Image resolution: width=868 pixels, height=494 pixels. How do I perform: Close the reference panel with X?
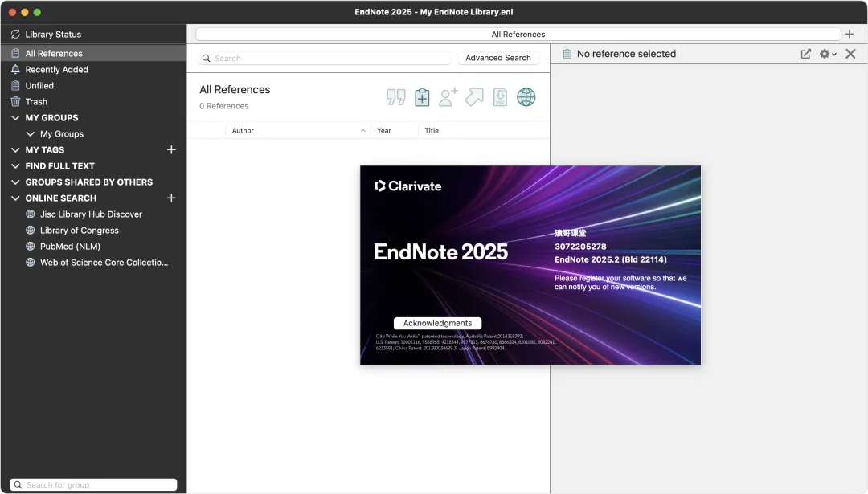[851, 54]
